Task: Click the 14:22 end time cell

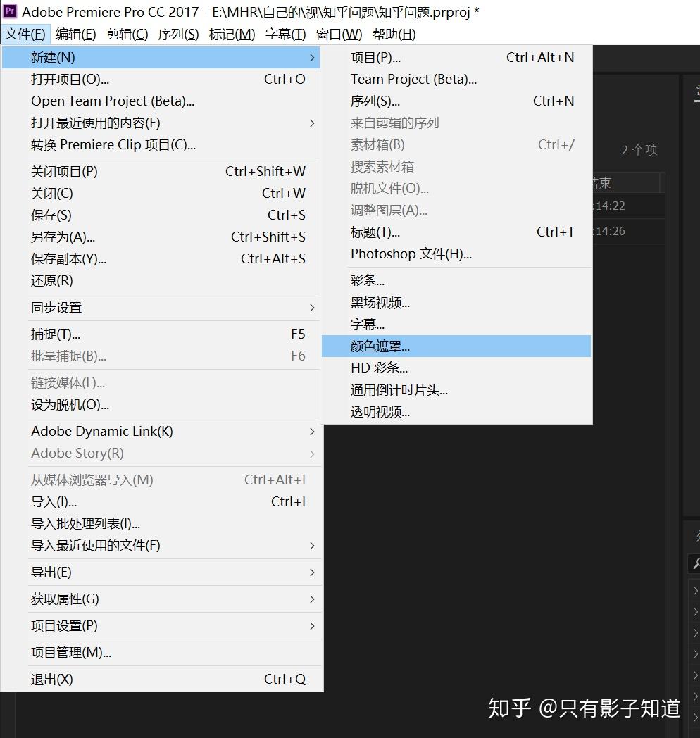Action: coord(610,206)
